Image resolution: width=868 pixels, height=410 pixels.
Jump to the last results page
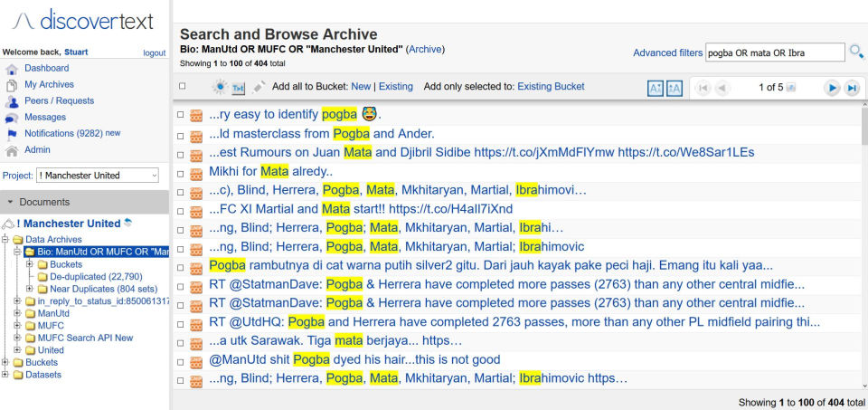click(x=852, y=88)
